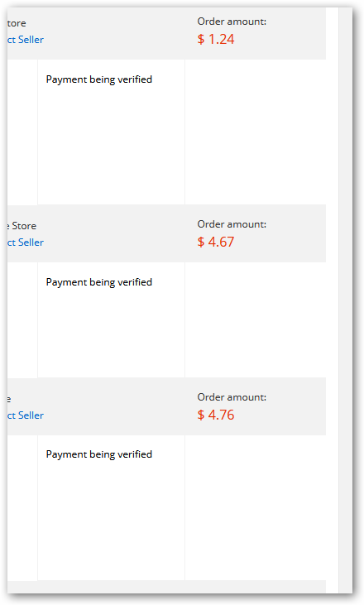Click the gray header row of $1.24 order
364x605 pixels.
[x=166, y=33]
